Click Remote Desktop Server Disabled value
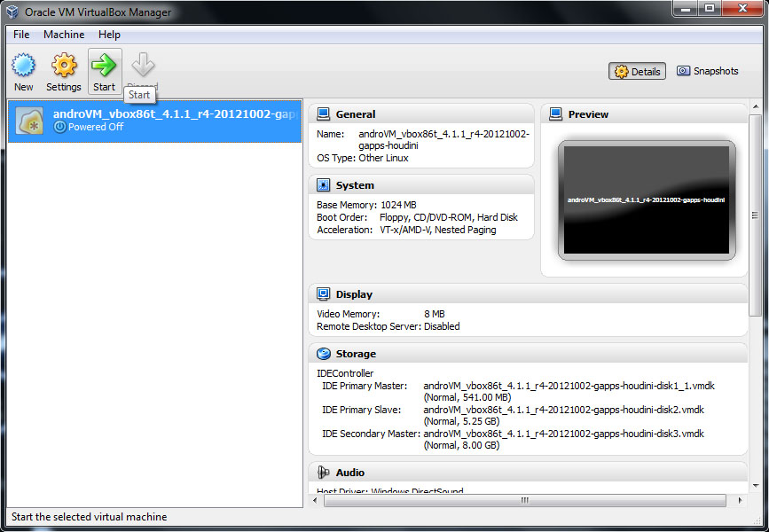 click(442, 326)
